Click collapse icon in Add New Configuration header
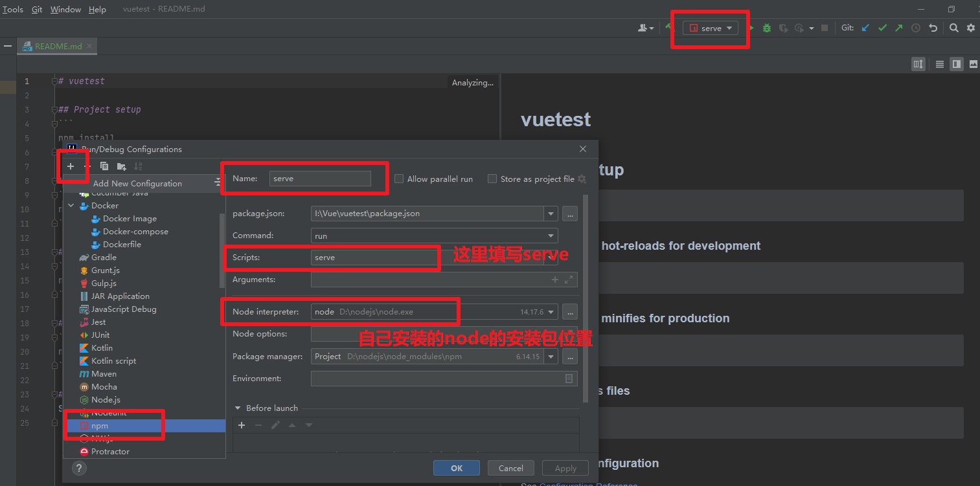 tap(218, 183)
